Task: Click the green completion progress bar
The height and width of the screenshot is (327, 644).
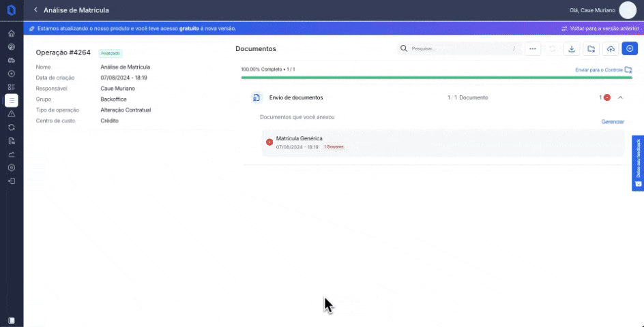Action: point(437,78)
